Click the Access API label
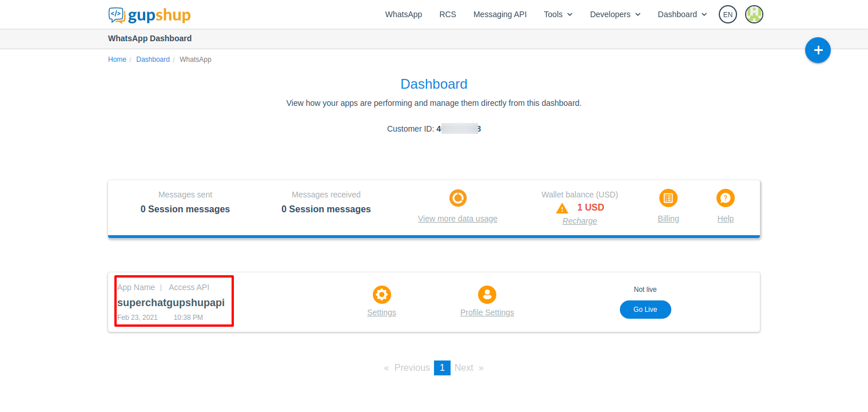 pyautogui.click(x=189, y=287)
